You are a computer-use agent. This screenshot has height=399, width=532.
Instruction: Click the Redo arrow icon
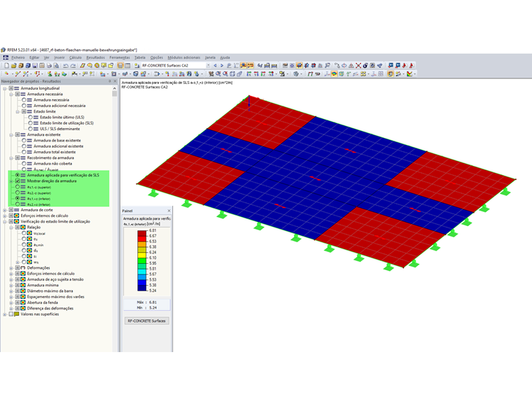[73, 66]
